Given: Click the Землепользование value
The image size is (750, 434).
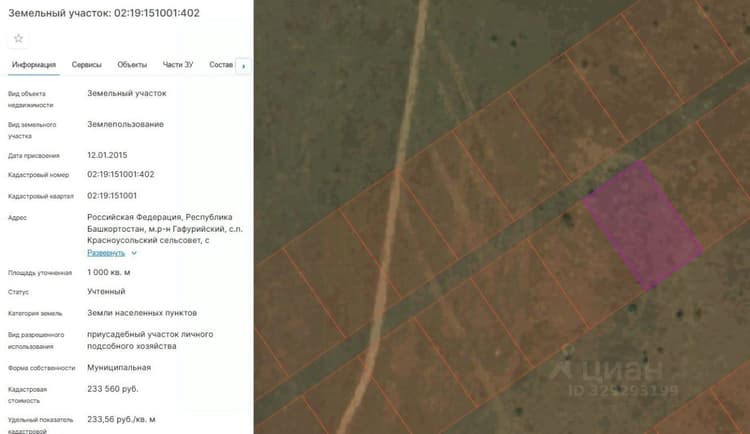Looking at the screenshot, I should 125,124.
